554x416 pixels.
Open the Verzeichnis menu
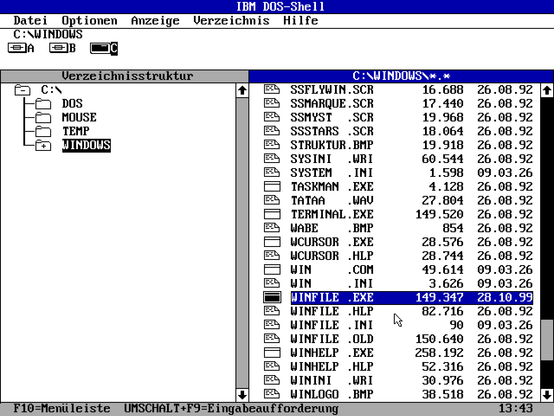231,21
